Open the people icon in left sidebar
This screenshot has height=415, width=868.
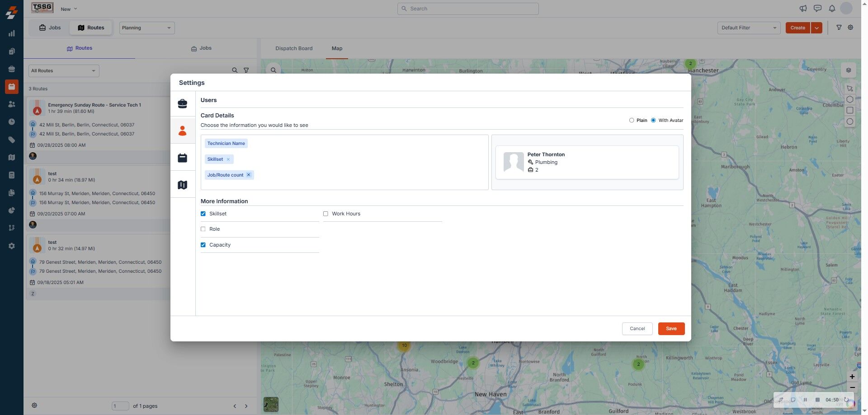[x=12, y=104]
